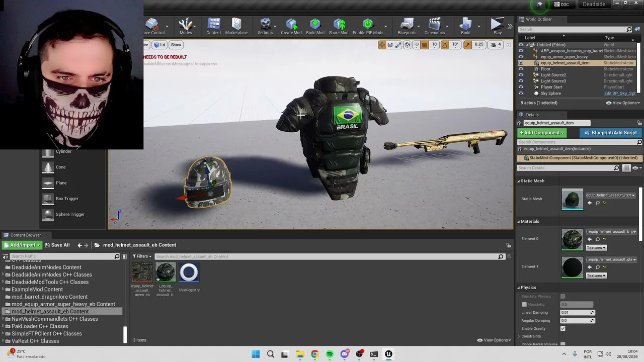Click the Add Component button
Image resolution: width=644 pixels, height=362 pixels.
coord(542,133)
